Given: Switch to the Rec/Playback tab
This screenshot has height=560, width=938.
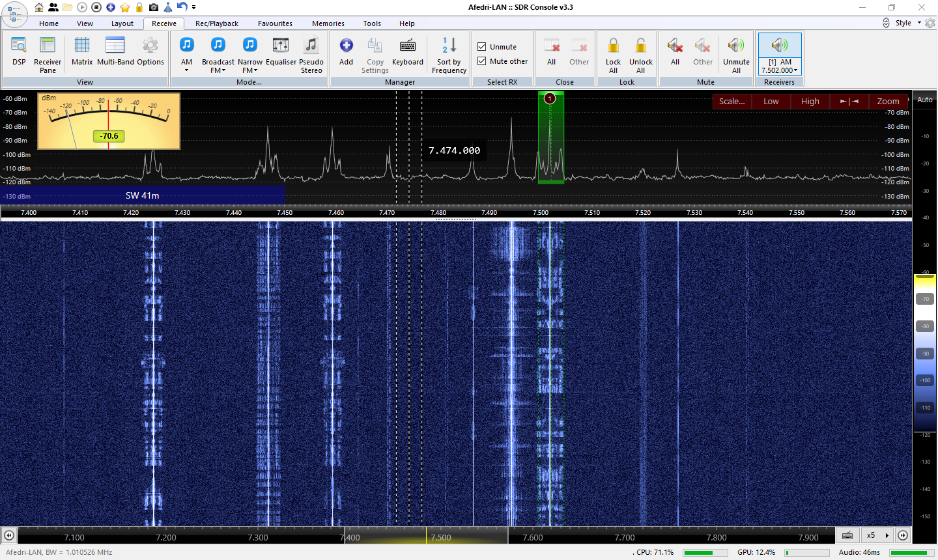Looking at the screenshot, I should click(x=216, y=23).
